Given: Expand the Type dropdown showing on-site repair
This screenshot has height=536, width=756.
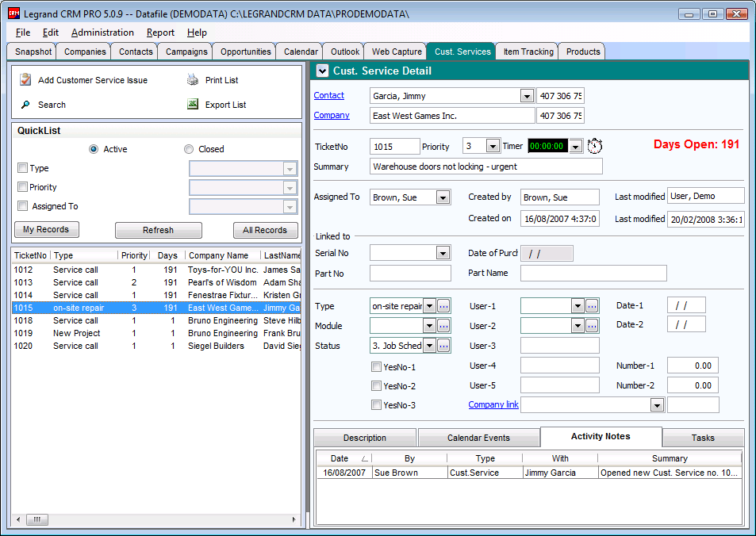Looking at the screenshot, I should 429,305.
